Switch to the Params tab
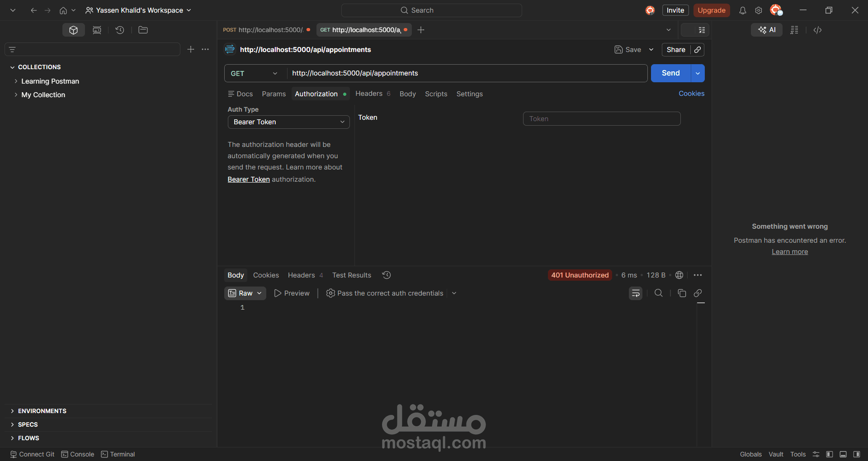 coord(274,94)
